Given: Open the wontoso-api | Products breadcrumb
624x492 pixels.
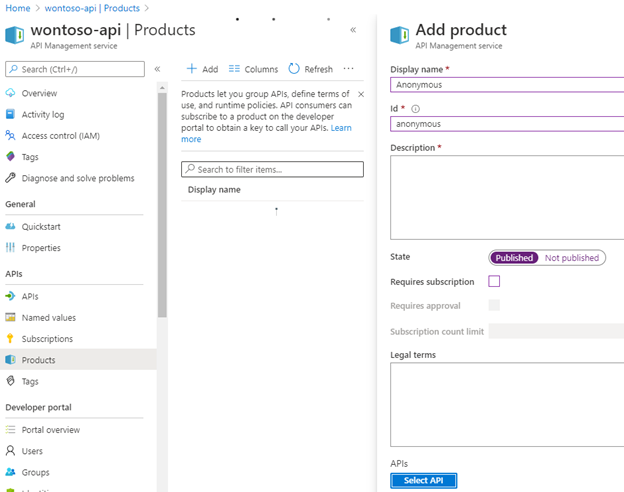Looking at the screenshot, I should pyautogui.click(x=92, y=8).
